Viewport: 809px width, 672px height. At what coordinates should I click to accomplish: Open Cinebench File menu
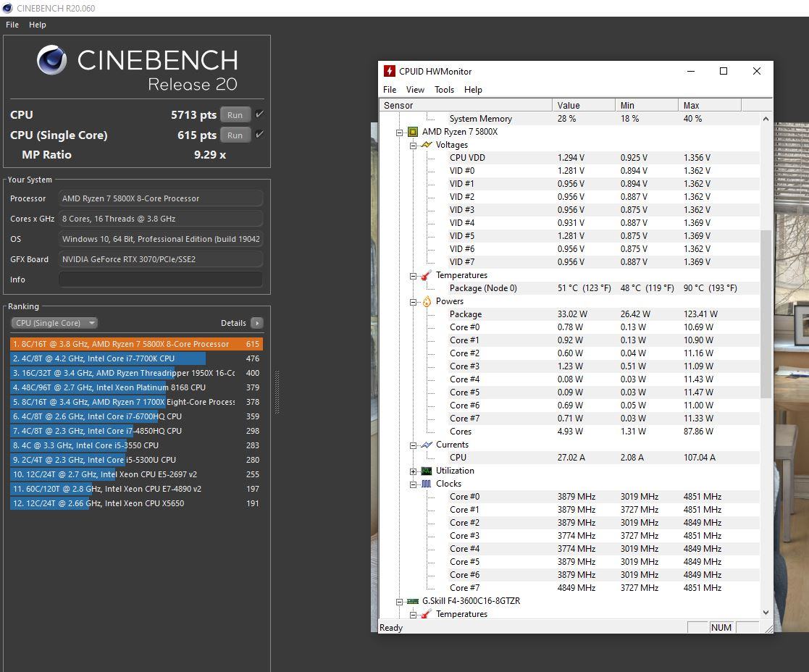pyautogui.click(x=12, y=24)
